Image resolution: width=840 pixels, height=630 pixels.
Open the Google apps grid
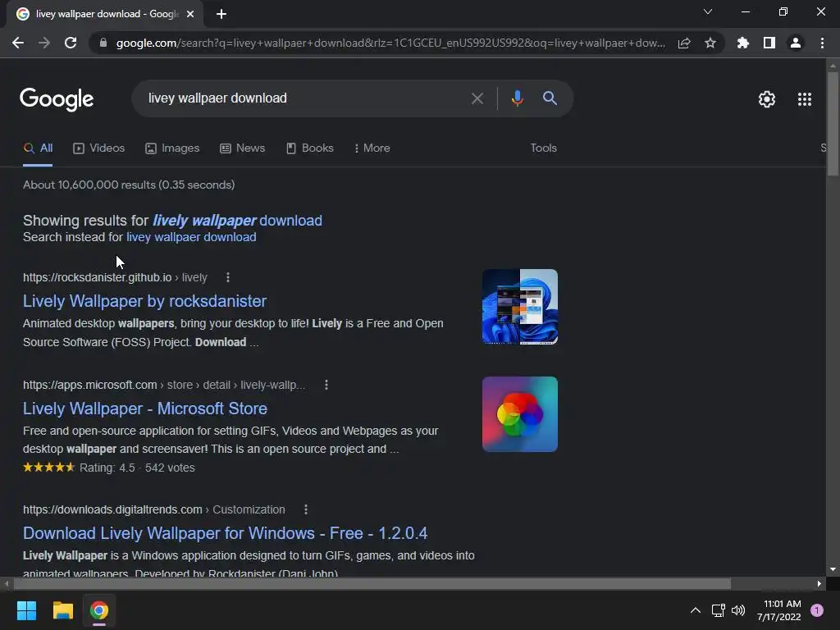[805, 99]
